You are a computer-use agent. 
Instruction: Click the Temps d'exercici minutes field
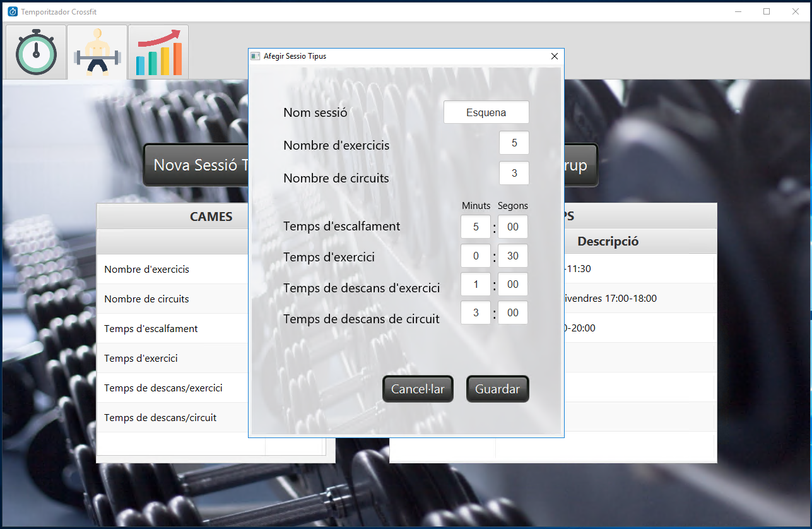point(476,256)
